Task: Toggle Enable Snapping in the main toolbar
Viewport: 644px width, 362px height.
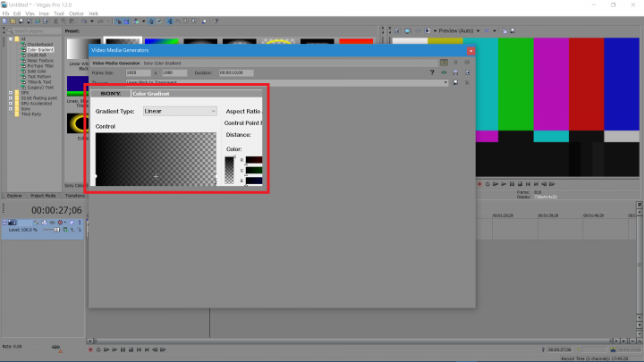Action: pos(118,21)
